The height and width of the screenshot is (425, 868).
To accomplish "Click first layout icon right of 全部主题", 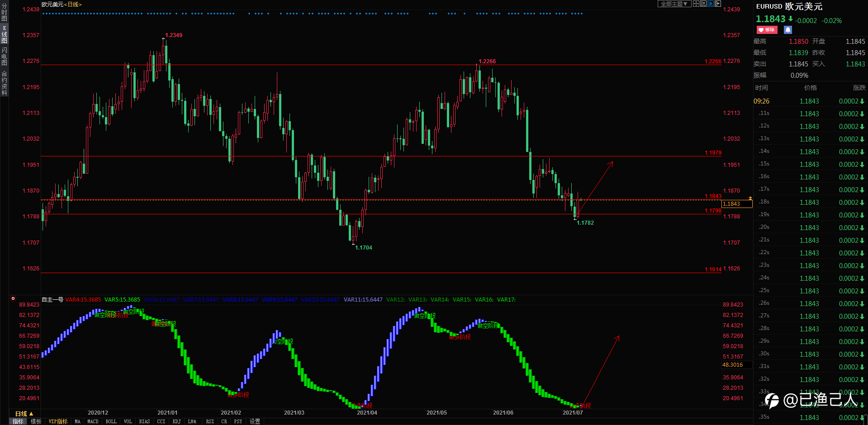I will point(696,4).
